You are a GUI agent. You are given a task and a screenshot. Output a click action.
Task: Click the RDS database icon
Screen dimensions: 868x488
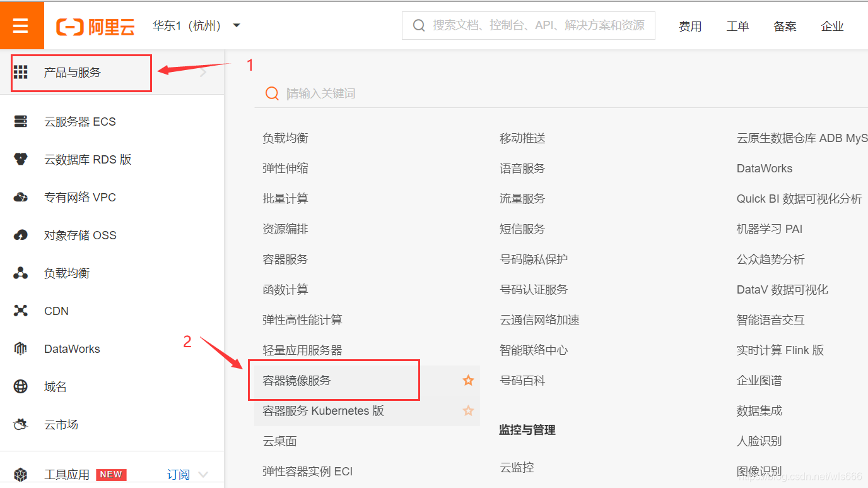21,160
